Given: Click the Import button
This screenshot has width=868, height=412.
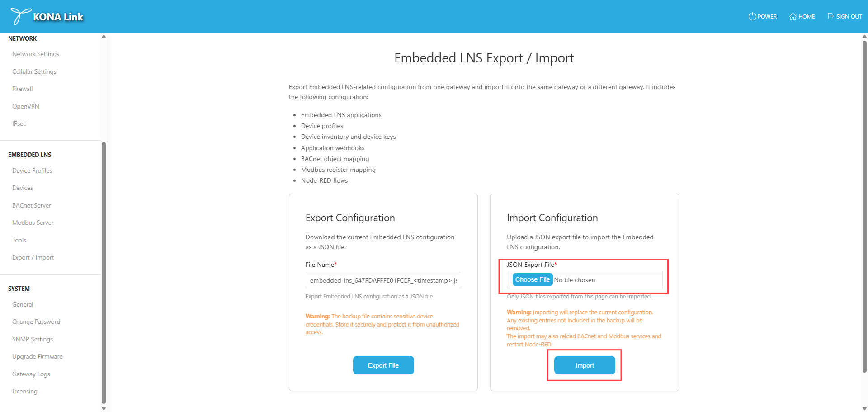Looking at the screenshot, I should (x=585, y=365).
